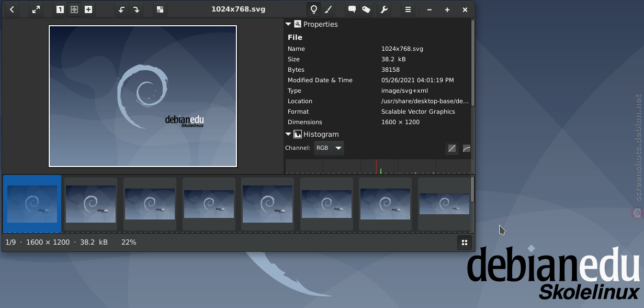Screen dimensions: 644x308
Task: Maximize the gThumb window
Action: click(447, 9)
